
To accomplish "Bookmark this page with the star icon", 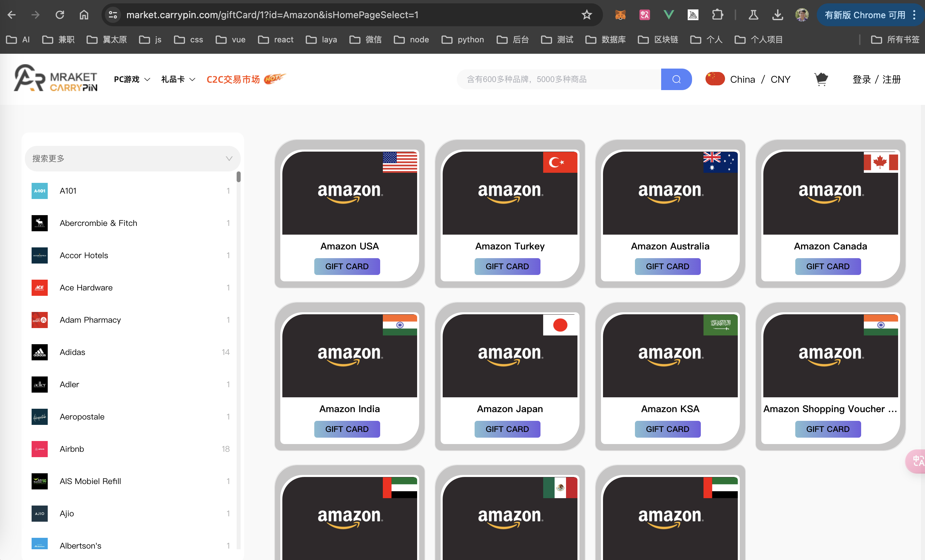I will tap(587, 15).
